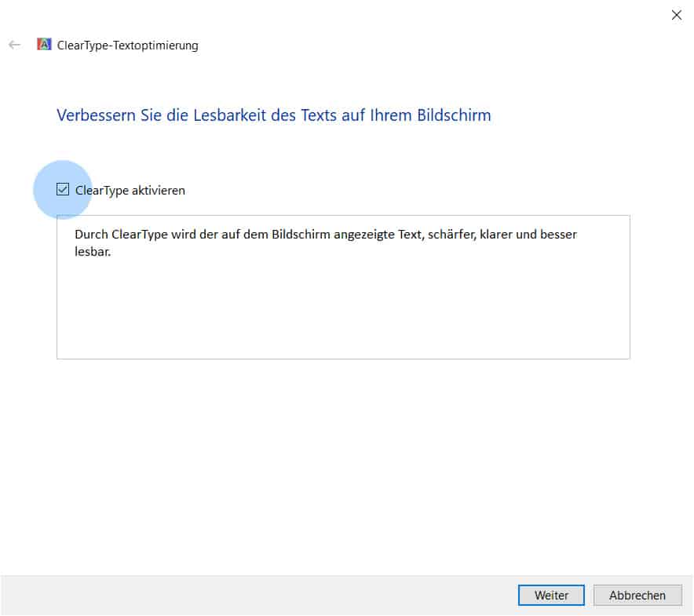694x616 pixels.
Task: Click the description text 'Durch ClearType wird der'
Action: point(146,234)
